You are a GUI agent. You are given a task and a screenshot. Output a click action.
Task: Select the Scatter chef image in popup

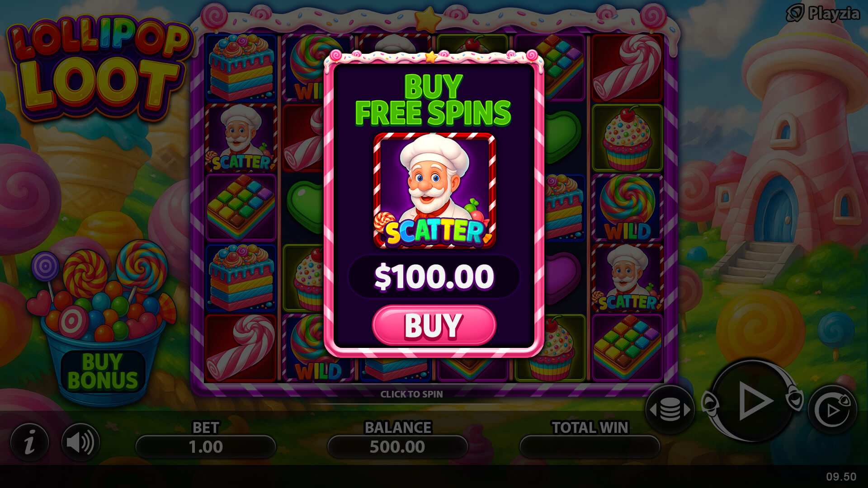coord(434,190)
